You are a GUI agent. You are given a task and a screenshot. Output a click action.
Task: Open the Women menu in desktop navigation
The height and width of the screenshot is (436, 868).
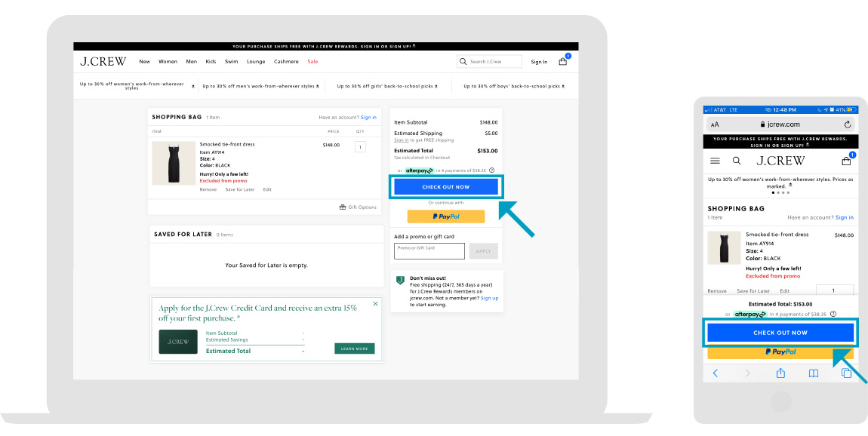[x=168, y=61]
